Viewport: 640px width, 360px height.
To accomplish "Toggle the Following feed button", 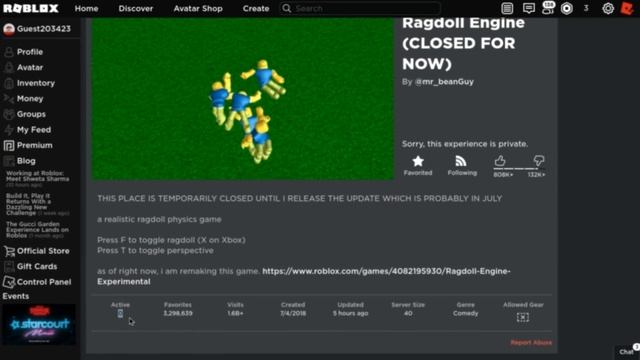I will tap(462, 165).
